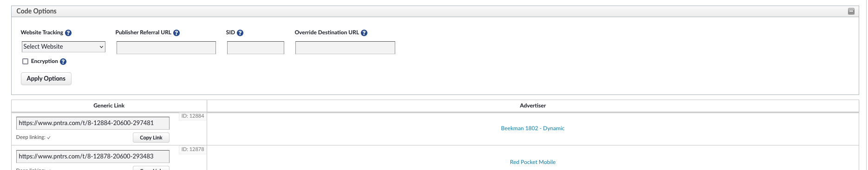The width and height of the screenshot is (868, 170).
Task: Select the pntrs.com 12878 generic link field
Action: (x=93, y=157)
